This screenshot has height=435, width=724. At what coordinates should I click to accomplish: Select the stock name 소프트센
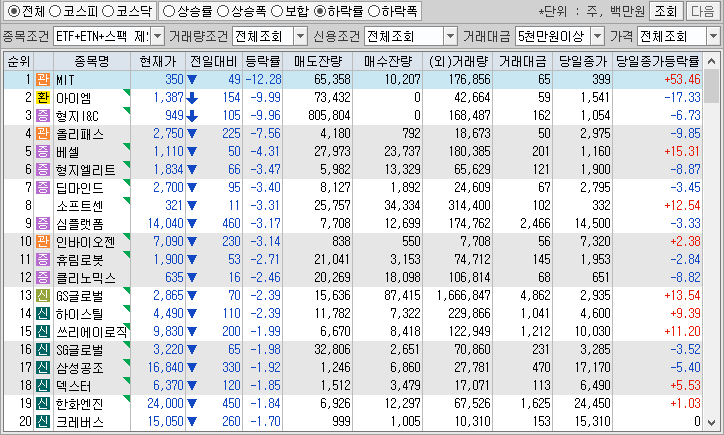point(79,206)
